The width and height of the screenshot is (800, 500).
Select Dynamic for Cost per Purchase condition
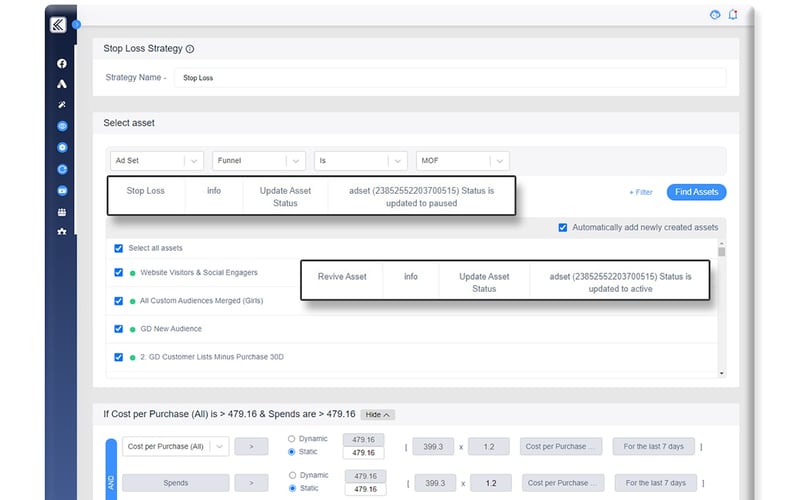coord(291,439)
